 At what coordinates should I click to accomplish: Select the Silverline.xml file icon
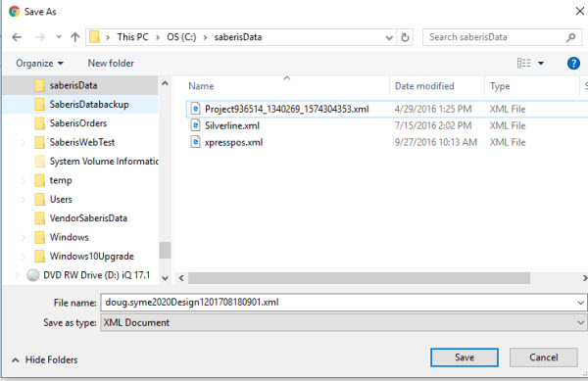(x=195, y=125)
